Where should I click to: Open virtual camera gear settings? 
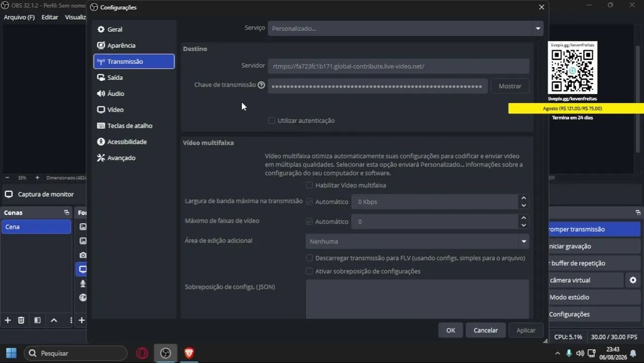[633, 280]
